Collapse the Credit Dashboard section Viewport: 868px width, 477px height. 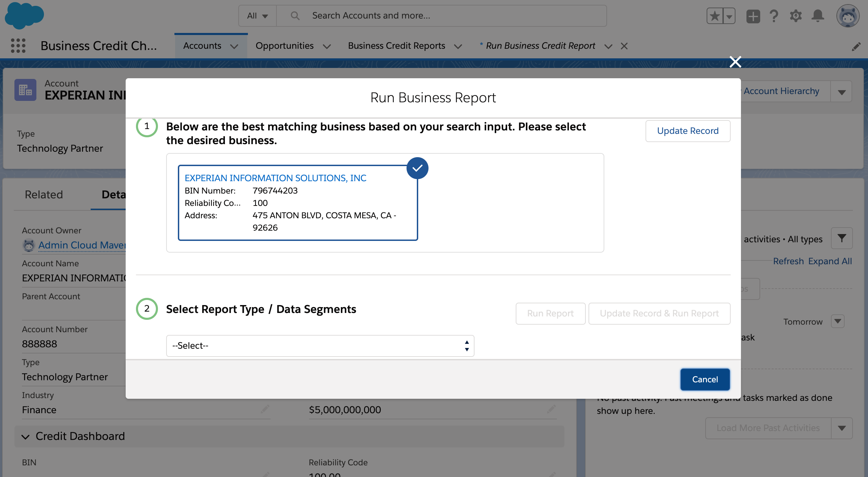click(x=25, y=437)
